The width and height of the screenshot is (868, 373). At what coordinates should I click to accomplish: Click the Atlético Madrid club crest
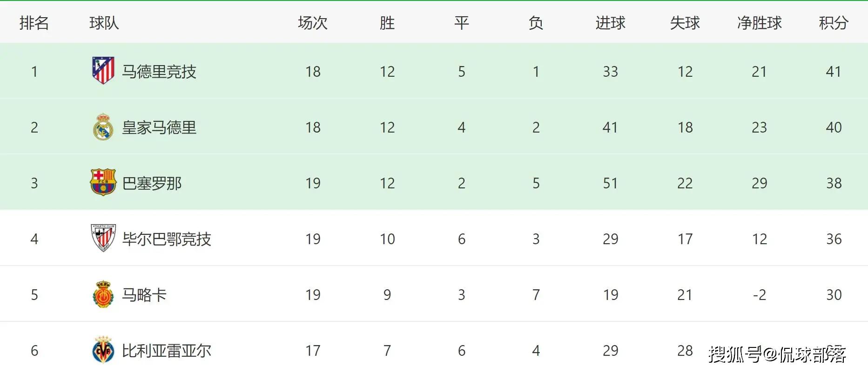(x=103, y=71)
